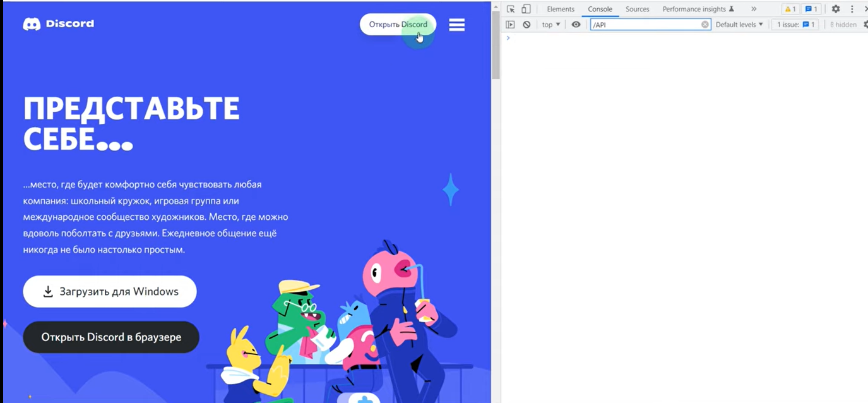Activate the inspect element picker in DevTools
868x403 pixels.
coord(511,9)
